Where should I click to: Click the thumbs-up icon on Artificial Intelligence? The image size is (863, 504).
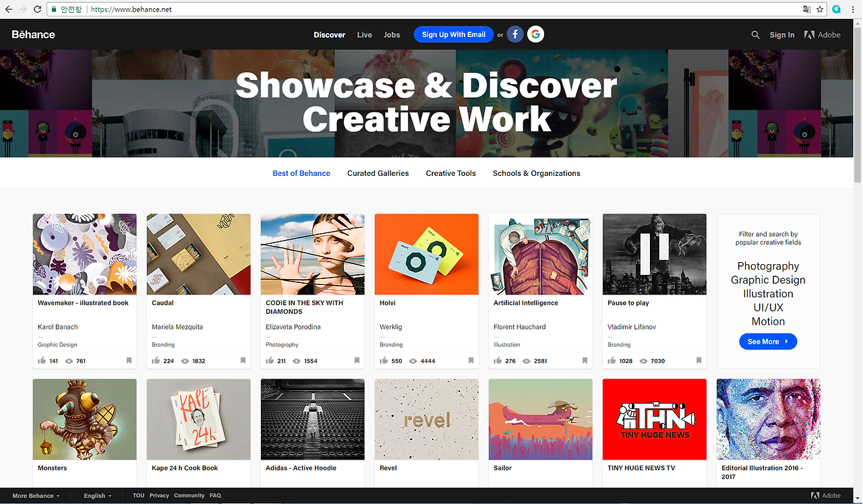pos(498,360)
